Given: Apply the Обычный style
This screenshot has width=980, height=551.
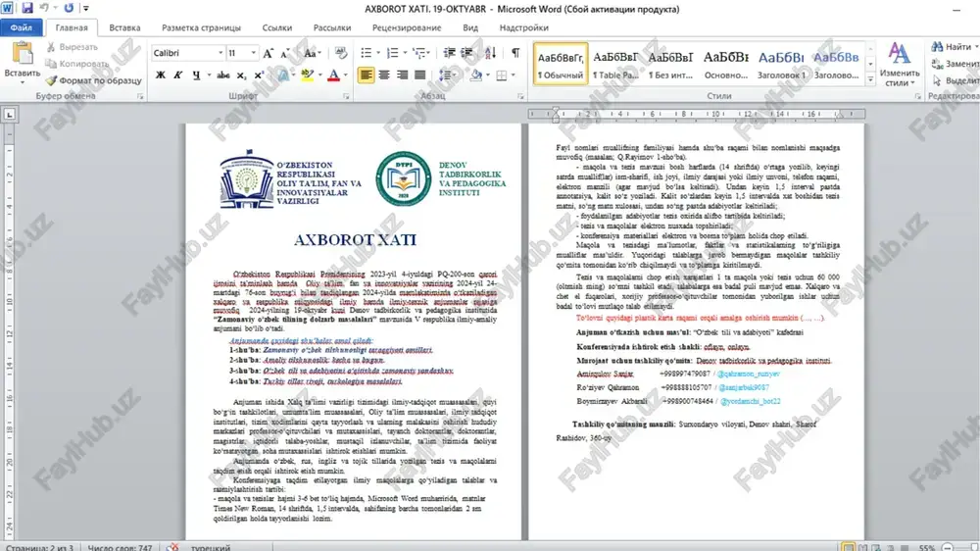Looking at the screenshot, I should pyautogui.click(x=561, y=65).
